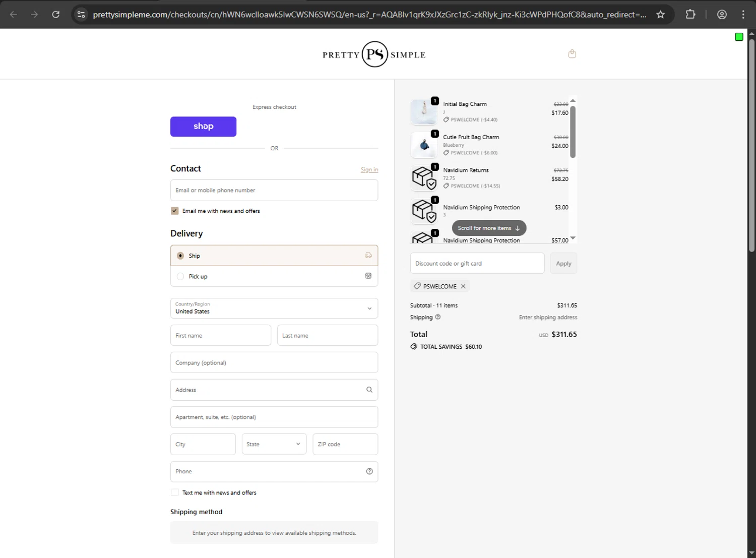Viewport: 756px width, 558px height.
Task: Click the Navidium Returns $58.20 price
Action: (560, 179)
